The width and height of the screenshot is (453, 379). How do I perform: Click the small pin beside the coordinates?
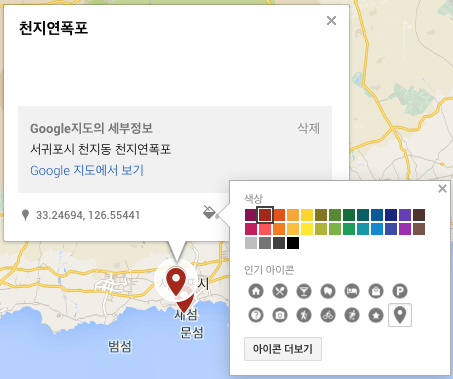(25, 215)
